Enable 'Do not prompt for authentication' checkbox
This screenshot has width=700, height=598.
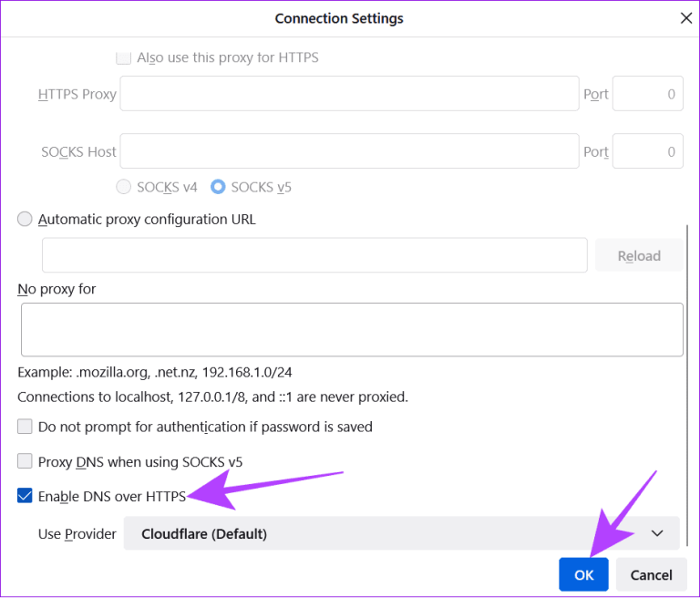pyautogui.click(x=25, y=427)
